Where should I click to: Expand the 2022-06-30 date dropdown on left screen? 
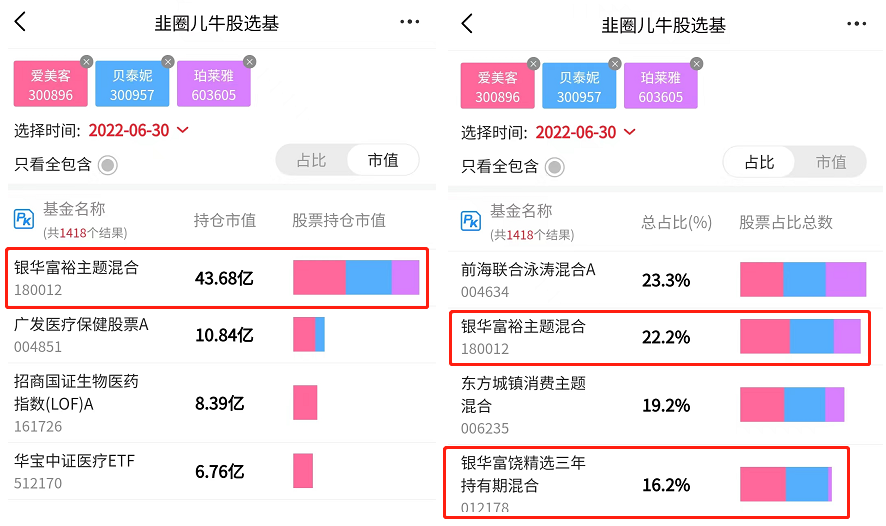(138, 131)
